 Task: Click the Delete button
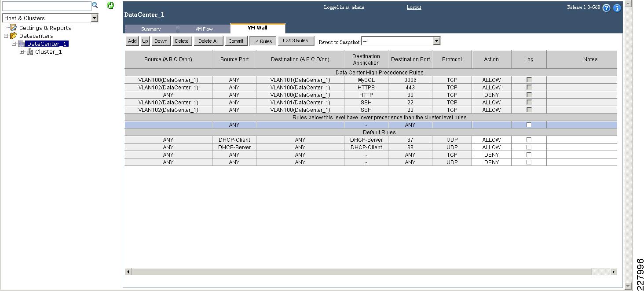click(x=182, y=41)
